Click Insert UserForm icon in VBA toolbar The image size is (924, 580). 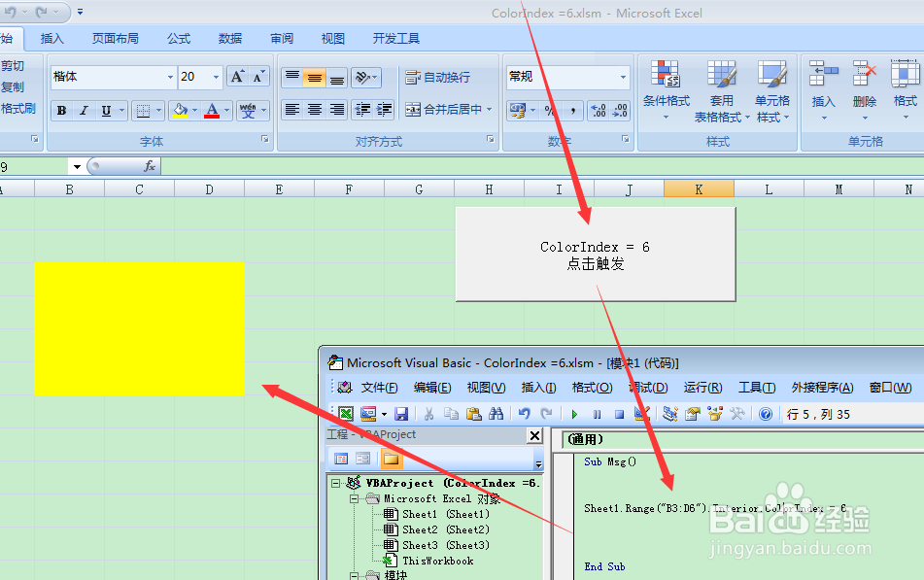coord(369,414)
